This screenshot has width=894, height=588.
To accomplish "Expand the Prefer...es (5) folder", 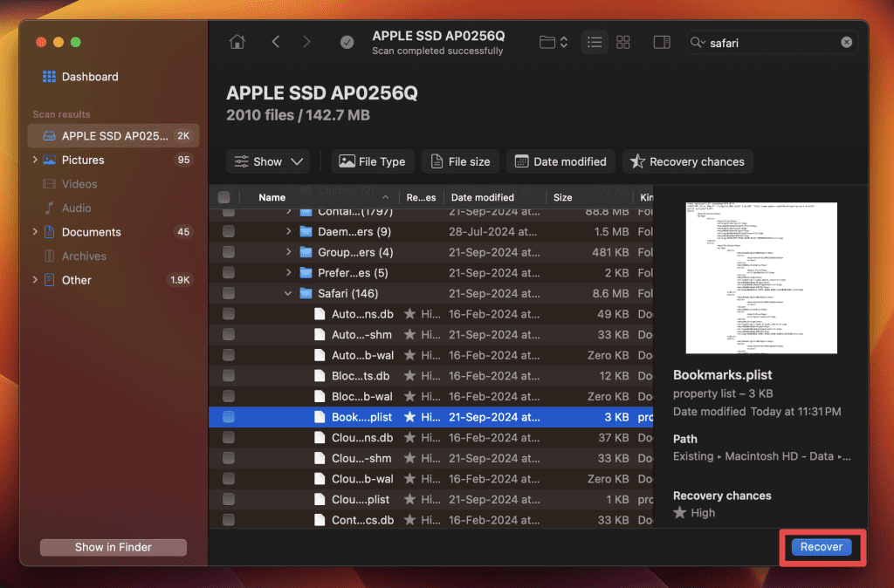I will click(288, 272).
